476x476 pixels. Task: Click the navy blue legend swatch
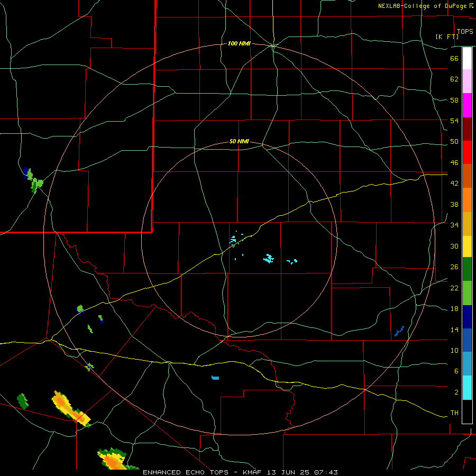[467, 317]
